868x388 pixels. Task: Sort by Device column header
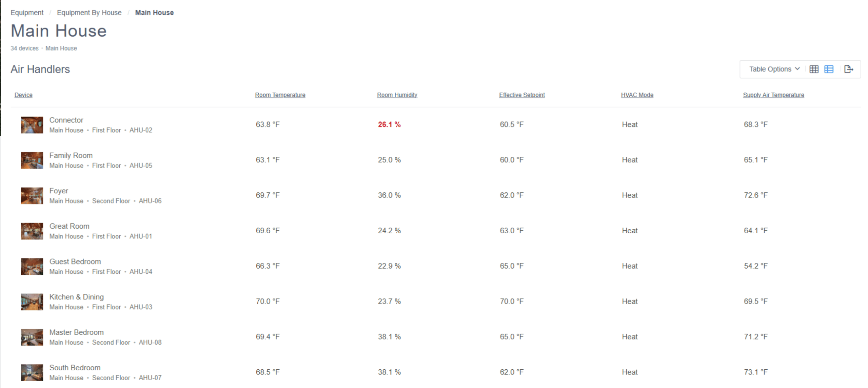[23, 95]
